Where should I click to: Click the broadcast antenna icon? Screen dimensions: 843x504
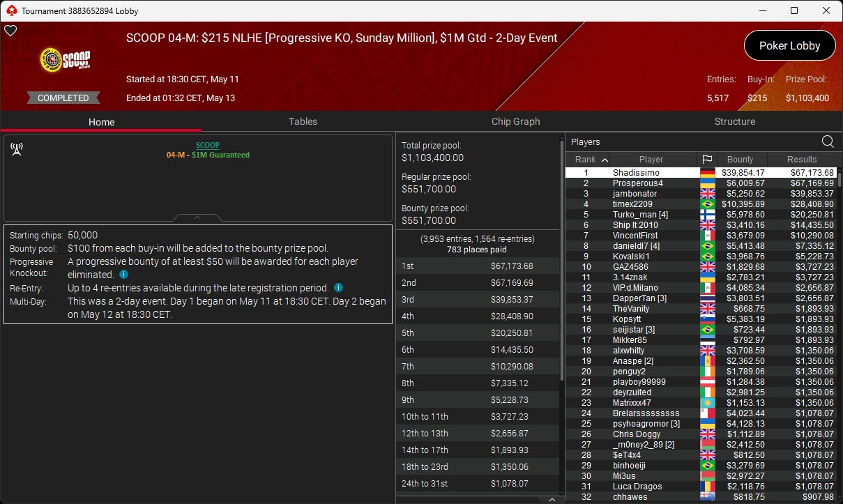17,149
